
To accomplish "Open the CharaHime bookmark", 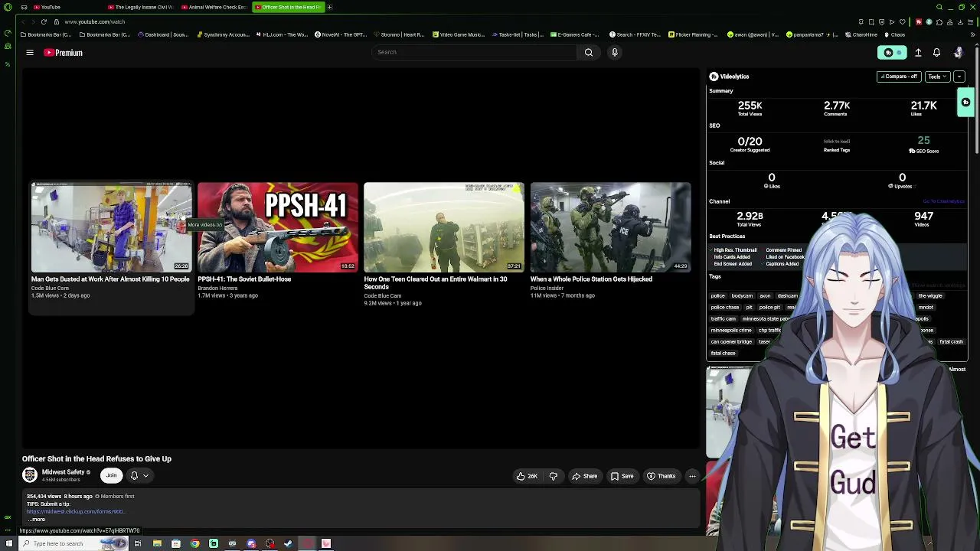I will point(861,34).
